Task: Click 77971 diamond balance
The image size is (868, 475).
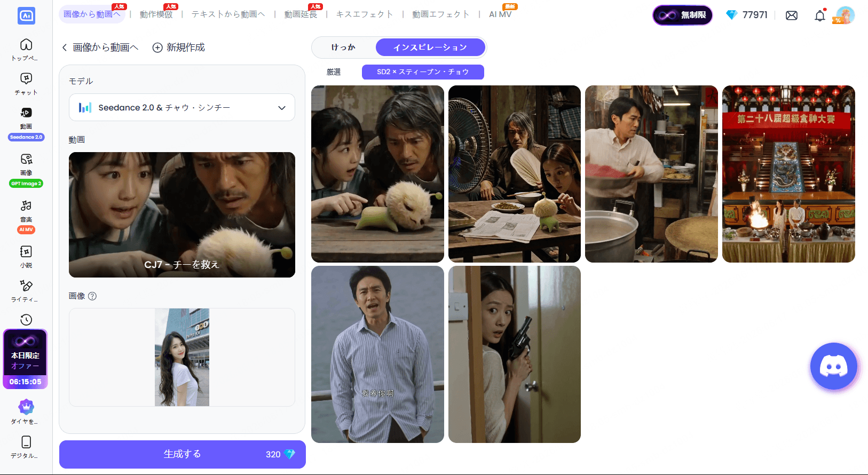Action: coord(755,15)
